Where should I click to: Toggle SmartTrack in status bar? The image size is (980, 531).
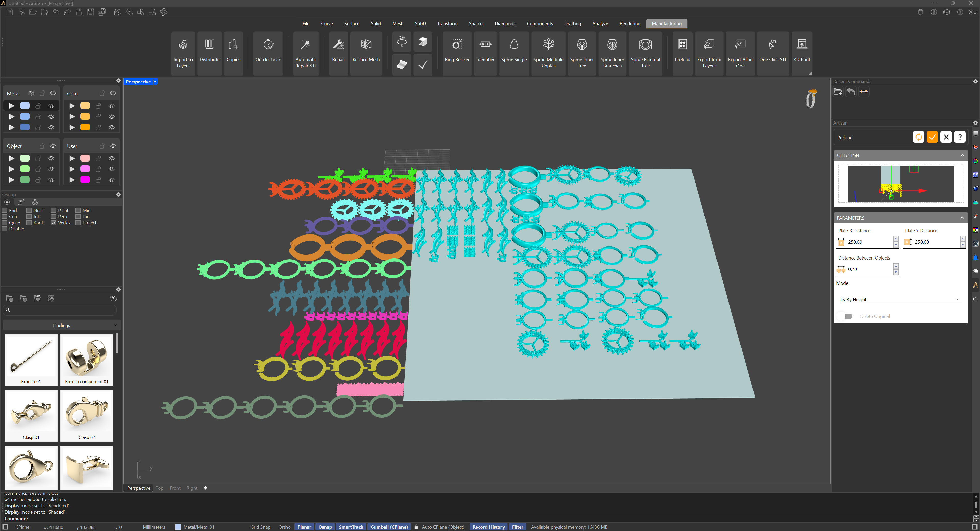[351, 527]
